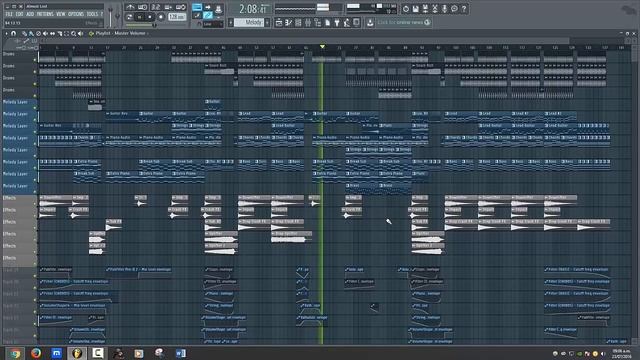Click the render/export audio icon
The image size is (640, 360).
pyautogui.click(x=425, y=9)
